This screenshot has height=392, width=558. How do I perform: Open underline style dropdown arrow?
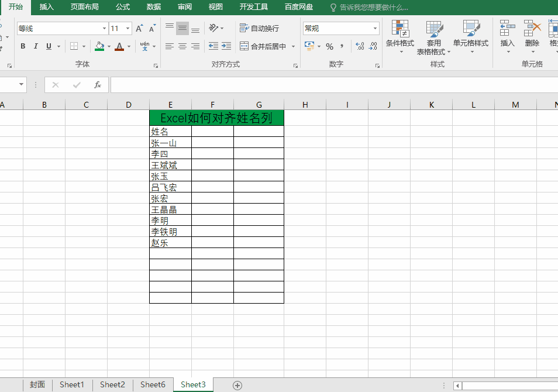pyautogui.click(x=58, y=46)
